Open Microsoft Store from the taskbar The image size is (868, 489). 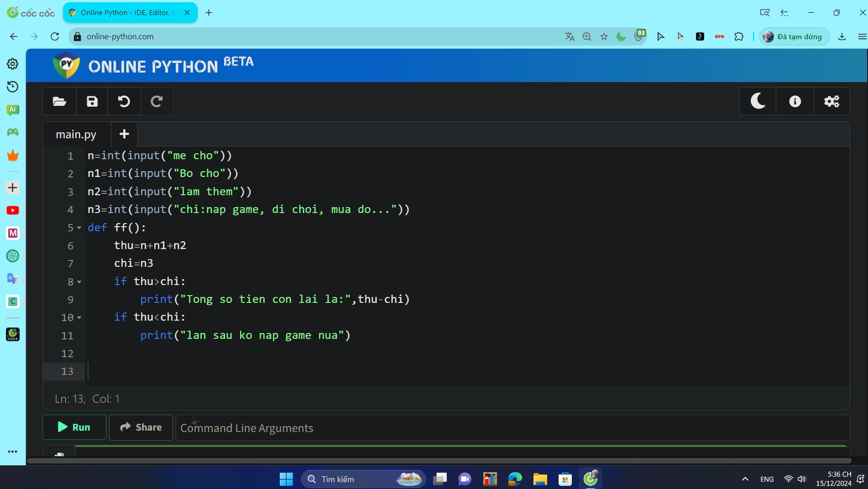[x=565, y=479]
